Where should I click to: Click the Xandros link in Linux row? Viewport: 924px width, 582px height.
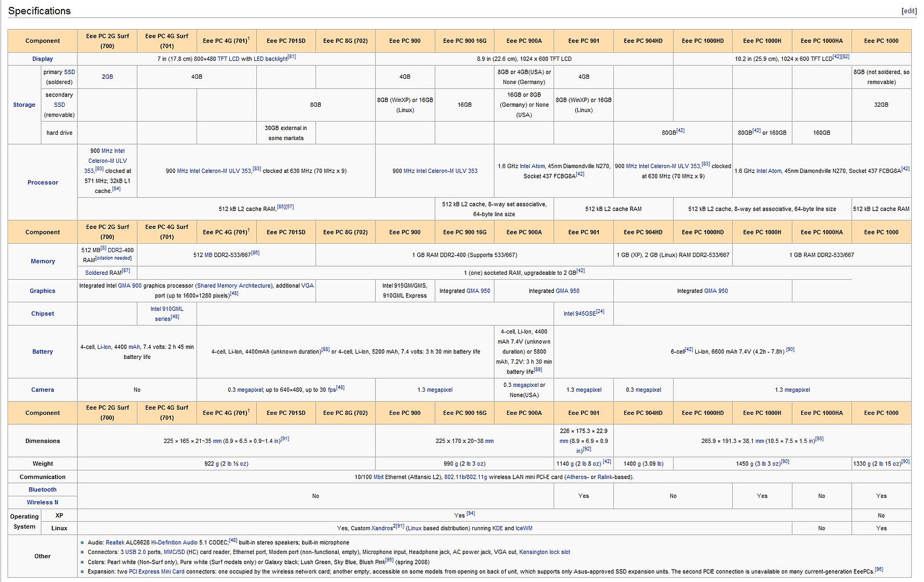382,528
